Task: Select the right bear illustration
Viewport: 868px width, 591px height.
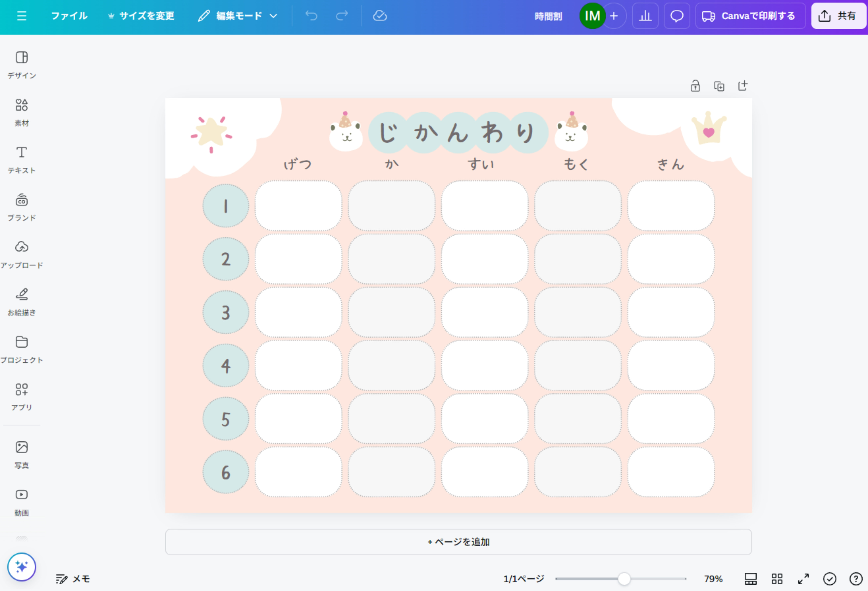Action: click(571, 131)
